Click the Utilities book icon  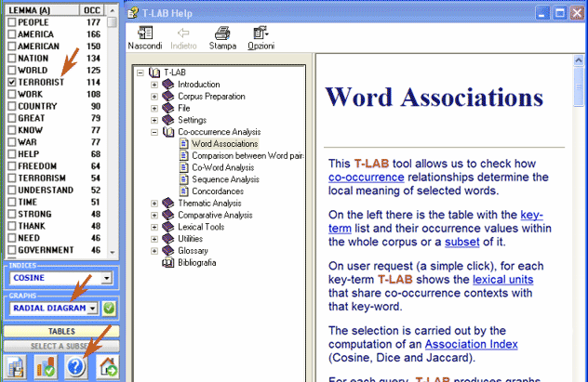168,239
